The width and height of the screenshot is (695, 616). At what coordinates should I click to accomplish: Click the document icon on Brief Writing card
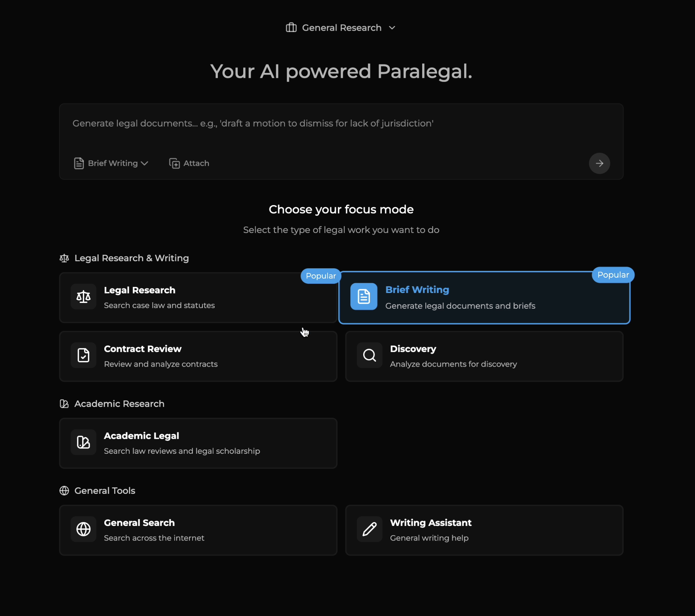point(364,297)
